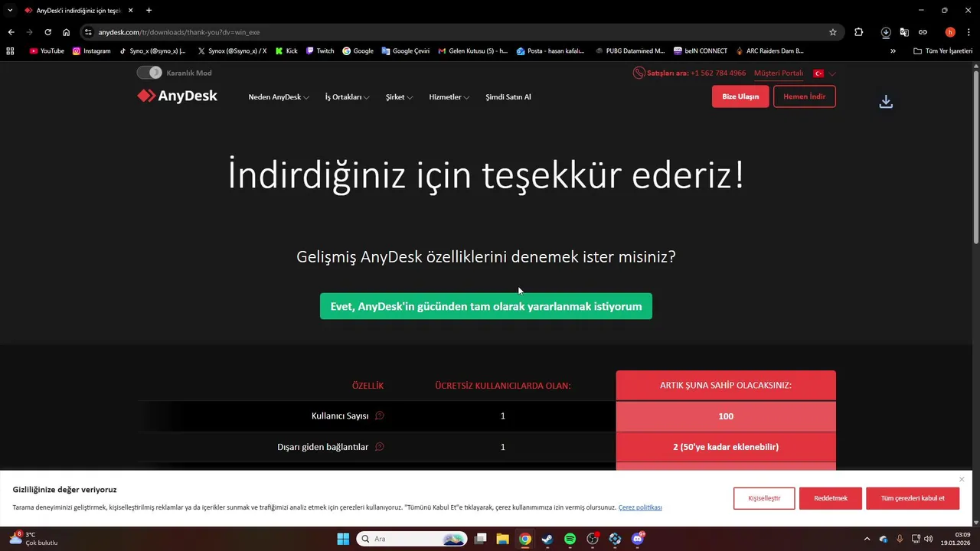Image resolution: width=980 pixels, height=551 pixels.
Task: Select the AnyDesk'i indirdiğiniz için tab
Action: pyautogui.click(x=78, y=11)
